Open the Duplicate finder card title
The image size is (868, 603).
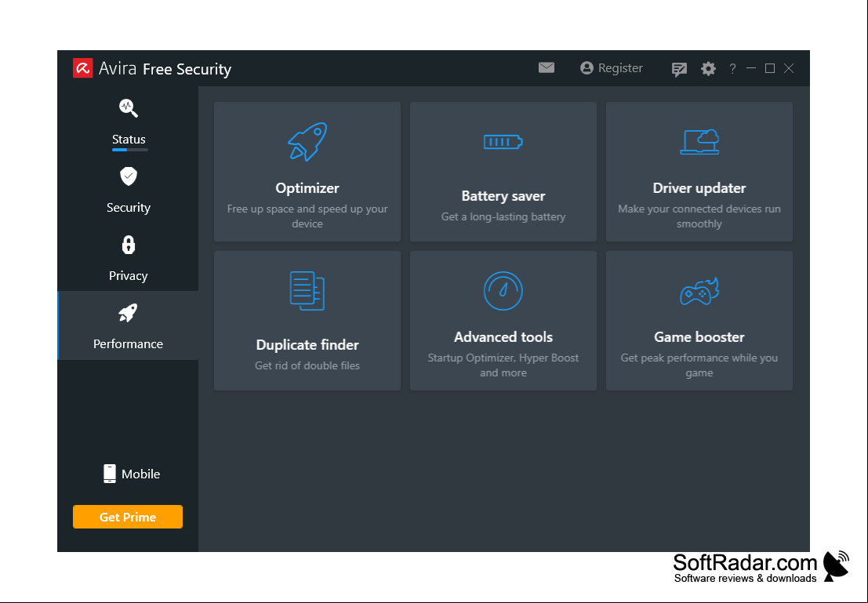[307, 344]
